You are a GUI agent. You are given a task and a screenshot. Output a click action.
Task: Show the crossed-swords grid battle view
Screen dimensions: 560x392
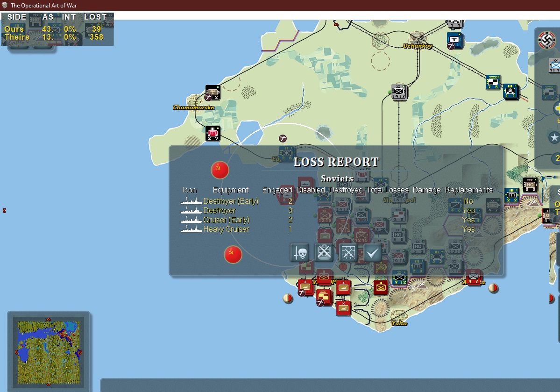point(348,253)
